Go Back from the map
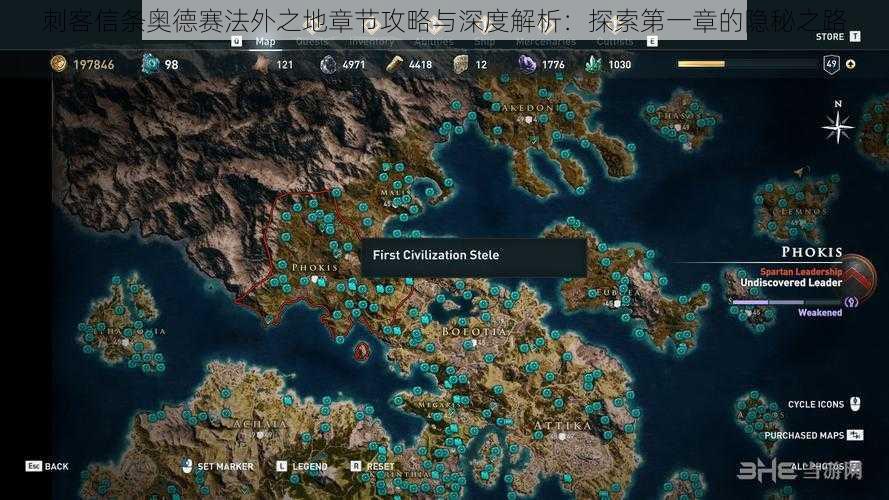This screenshot has height=500, width=889. coord(57,467)
